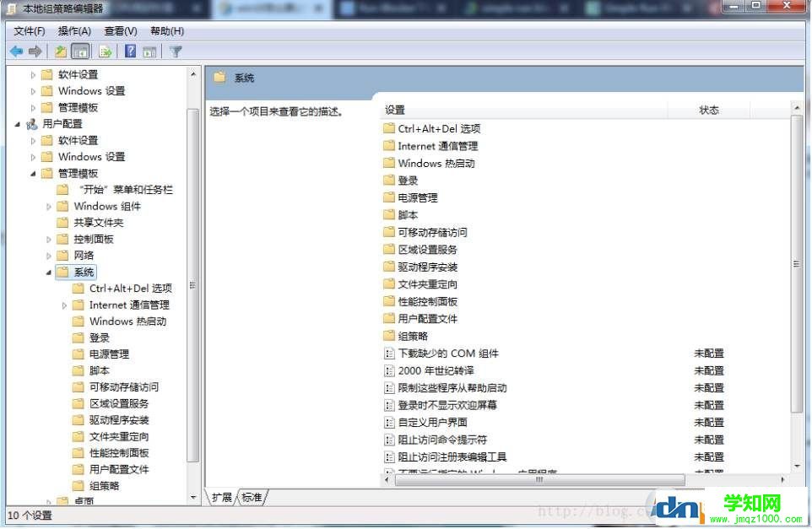The height and width of the screenshot is (529, 812).
Task: Select 用户配置文件 in the left tree
Action: point(118,469)
